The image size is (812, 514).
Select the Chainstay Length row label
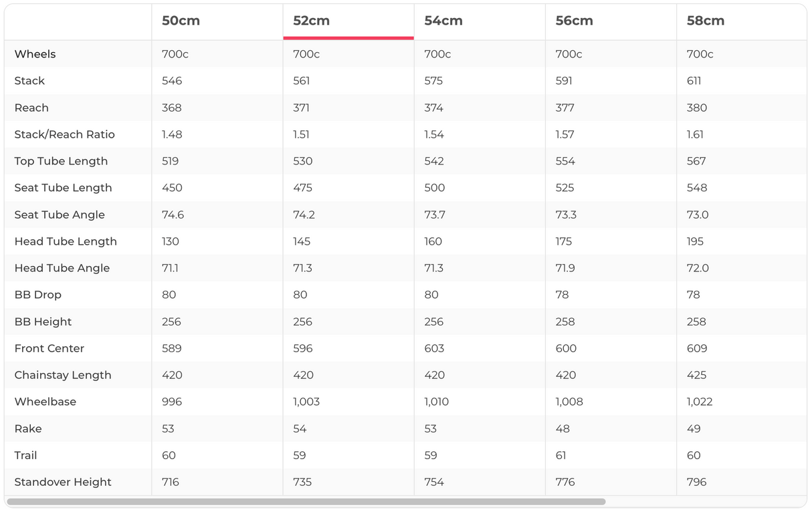point(63,375)
